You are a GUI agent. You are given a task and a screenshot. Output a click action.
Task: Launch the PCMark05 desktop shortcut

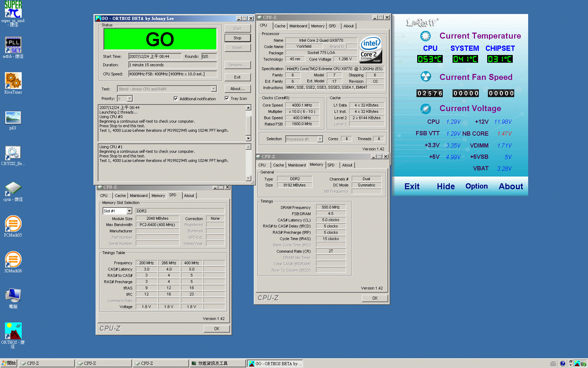point(13,226)
